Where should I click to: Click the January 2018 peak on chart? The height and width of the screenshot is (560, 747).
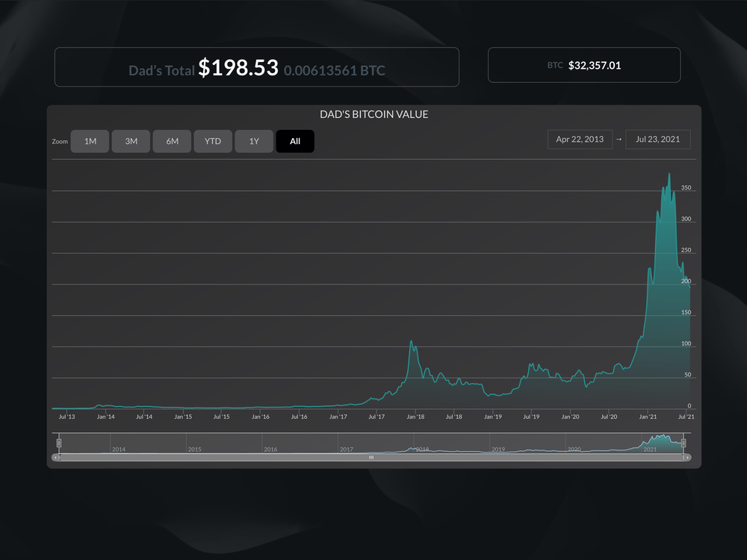pyautogui.click(x=411, y=342)
